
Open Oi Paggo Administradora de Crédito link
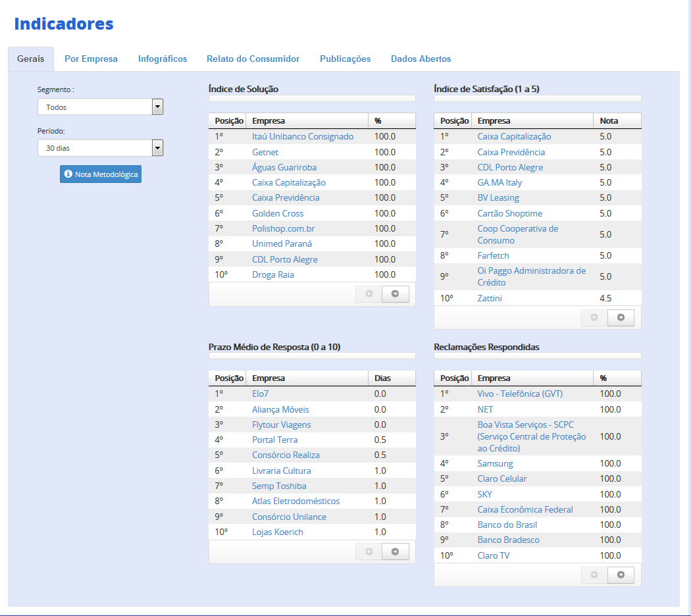532,276
